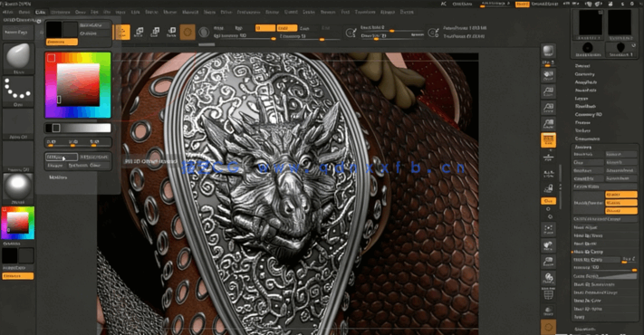
Task: Collapse the Masking subpalette header
Action: tap(582, 147)
